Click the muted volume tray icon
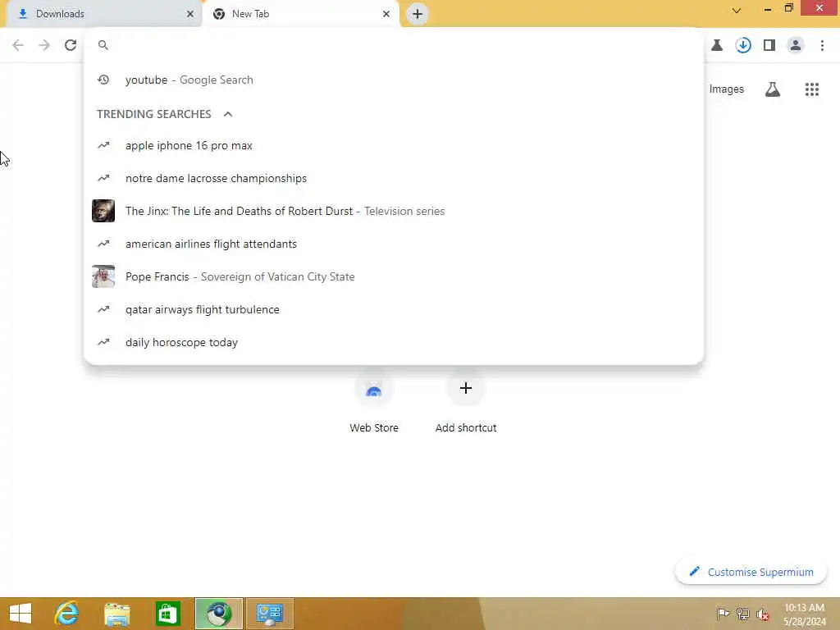This screenshot has height=630, width=840. [x=763, y=614]
